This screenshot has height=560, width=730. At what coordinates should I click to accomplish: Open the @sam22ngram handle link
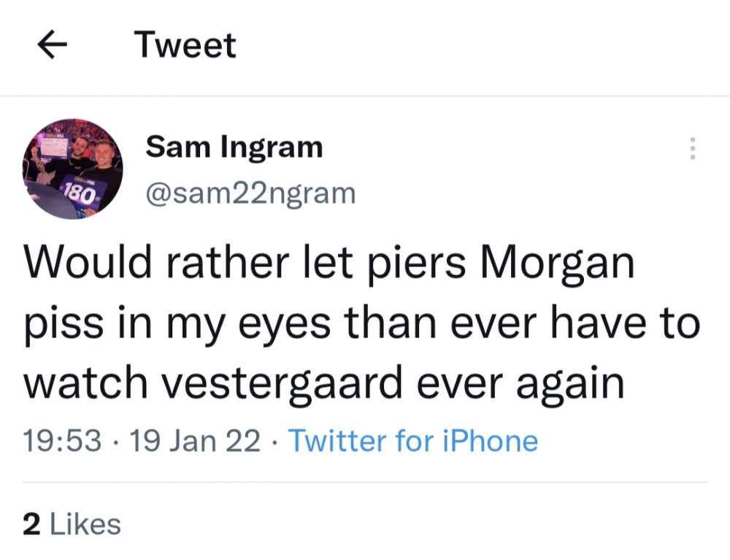tap(250, 193)
